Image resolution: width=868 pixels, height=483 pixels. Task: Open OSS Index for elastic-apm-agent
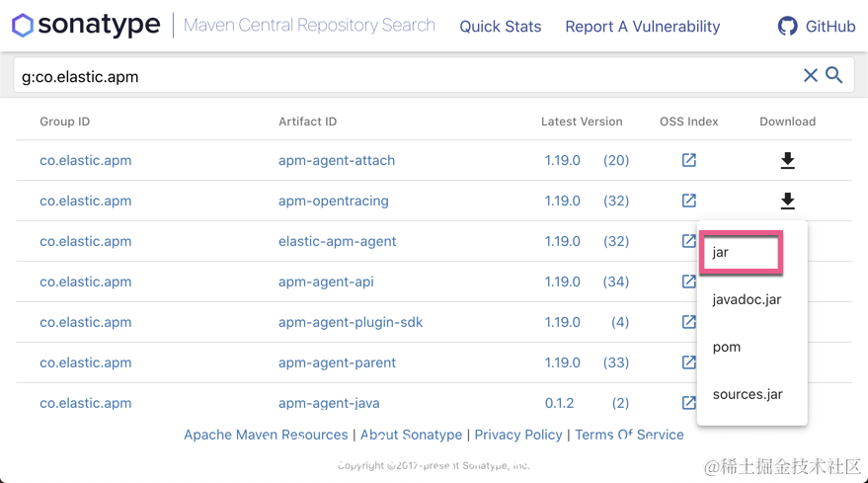(688, 241)
